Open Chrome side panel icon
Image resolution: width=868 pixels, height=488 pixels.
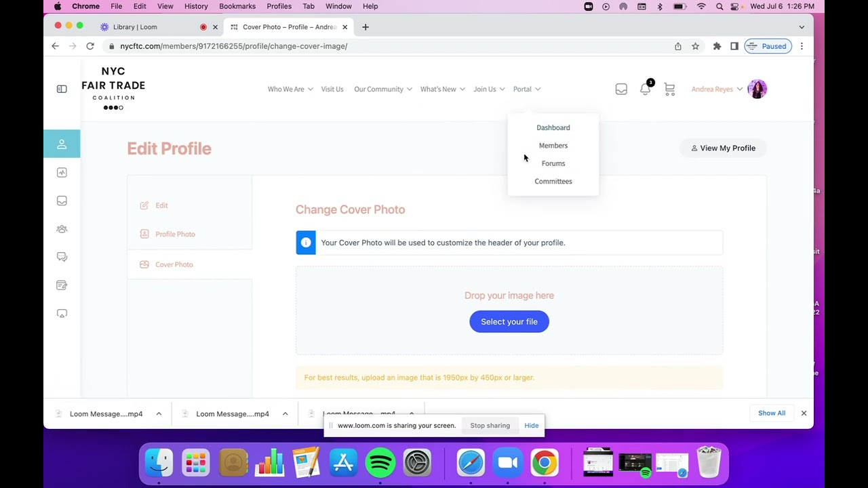click(x=734, y=46)
